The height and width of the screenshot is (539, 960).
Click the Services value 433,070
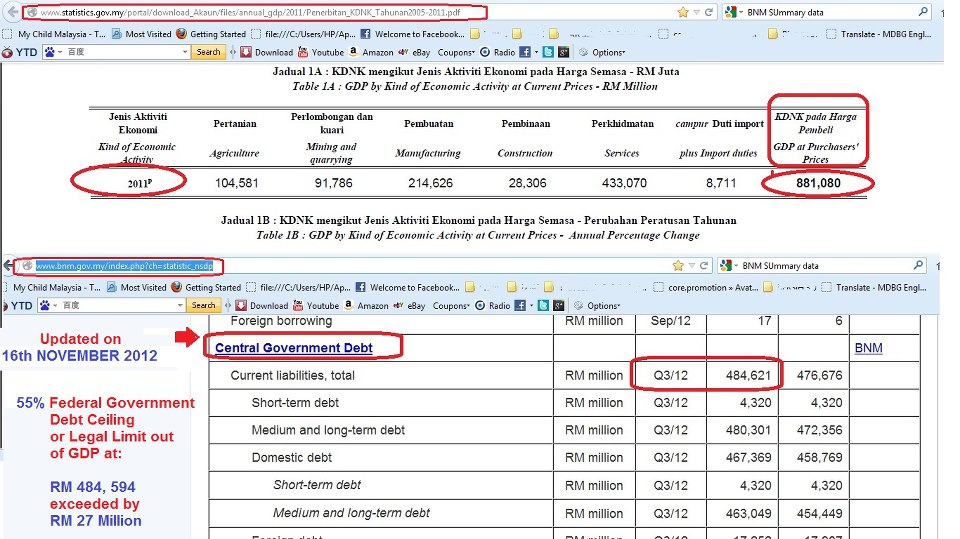pyautogui.click(x=624, y=183)
